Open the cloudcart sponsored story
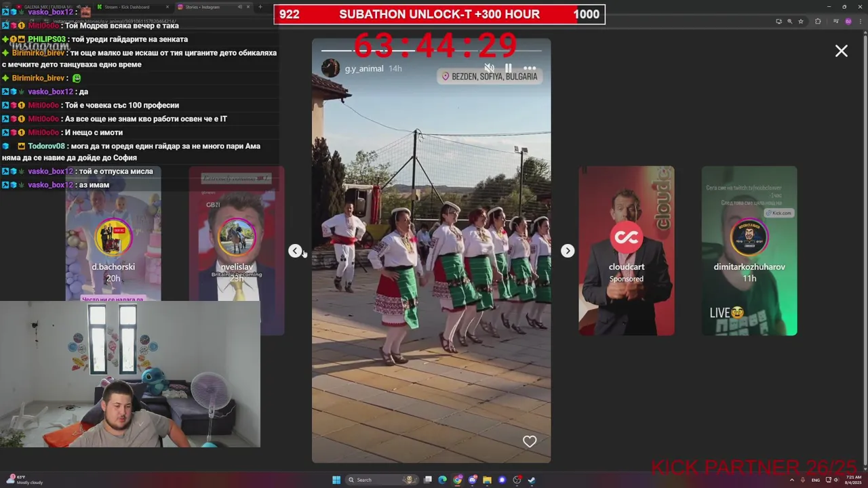The width and height of the screenshot is (868, 488). [x=627, y=251]
